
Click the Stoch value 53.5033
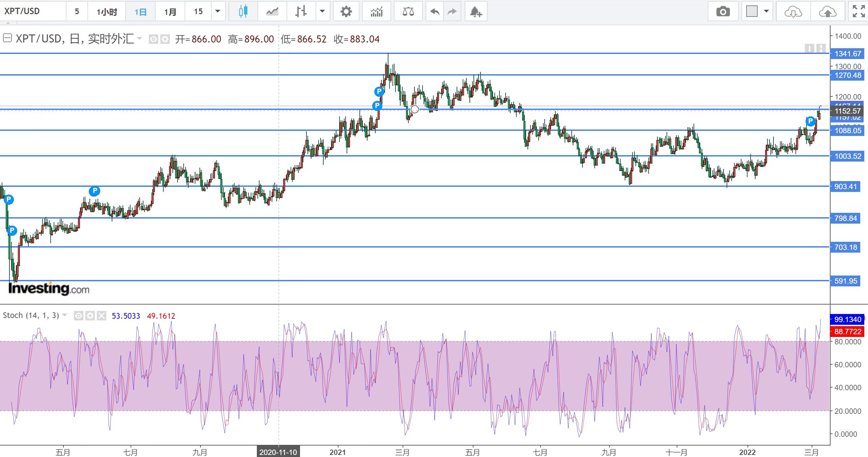(126, 316)
